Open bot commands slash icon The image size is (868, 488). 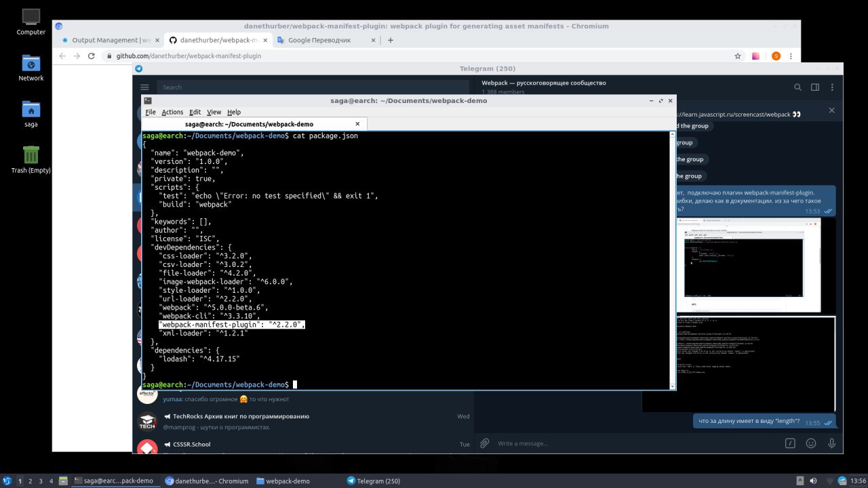pos(790,443)
